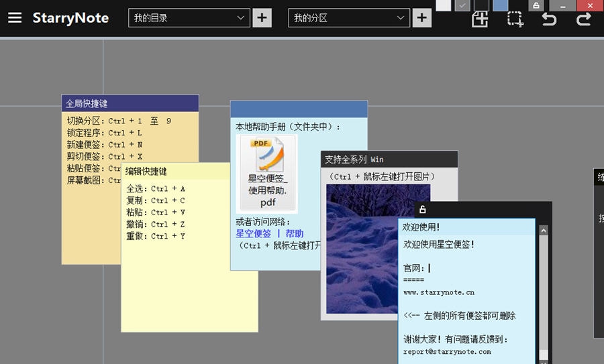The image size is (604, 364).
Task: Select the 支持全系列 Win note title bar
Action: pos(389,160)
